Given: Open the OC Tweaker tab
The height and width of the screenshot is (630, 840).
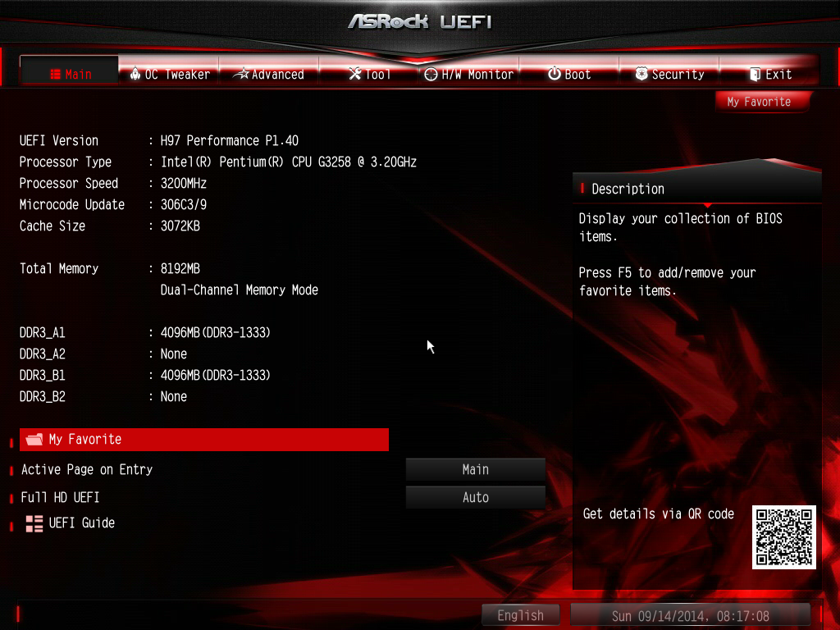Looking at the screenshot, I should tap(169, 71).
